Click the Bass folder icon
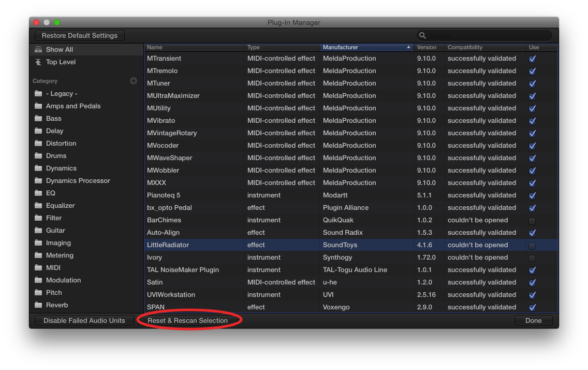The width and height of the screenshot is (588, 370). coord(38,118)
